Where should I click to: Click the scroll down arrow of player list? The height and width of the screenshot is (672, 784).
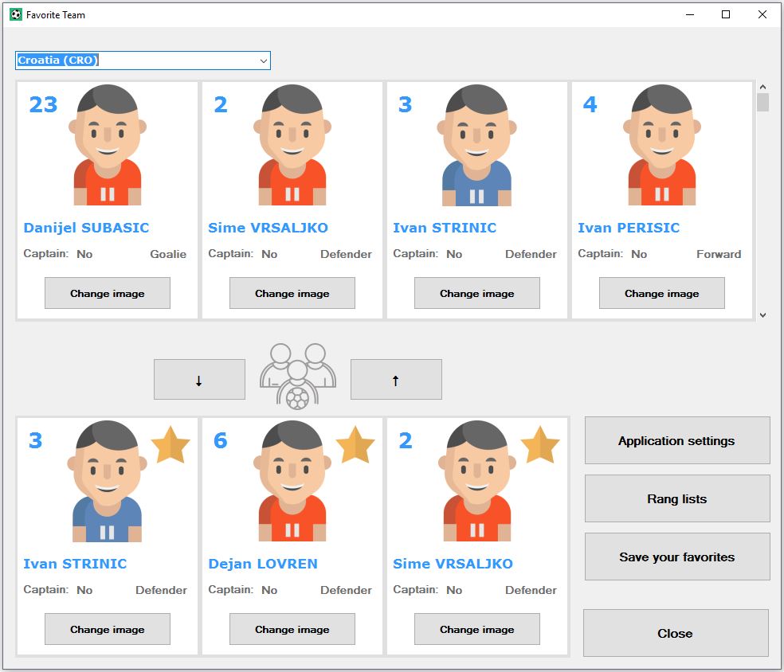763,315
